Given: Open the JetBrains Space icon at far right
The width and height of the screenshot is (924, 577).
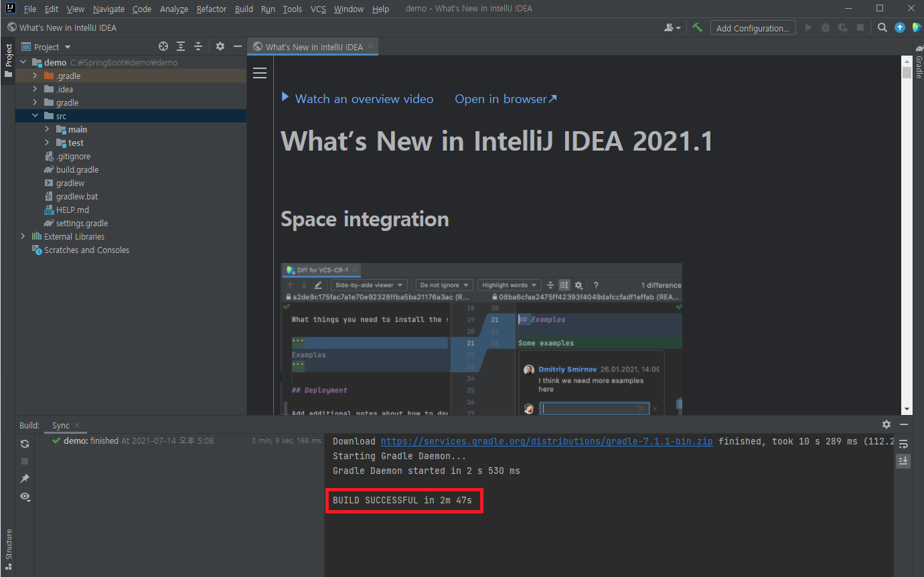Looking at the screenshot, I should tap(917, 27).
